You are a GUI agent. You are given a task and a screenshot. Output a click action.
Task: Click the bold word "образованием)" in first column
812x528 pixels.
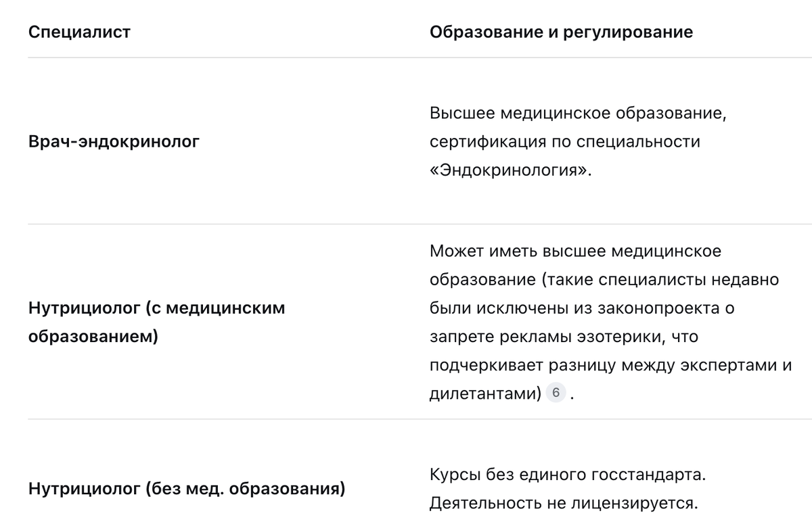[x=93, y=337]
